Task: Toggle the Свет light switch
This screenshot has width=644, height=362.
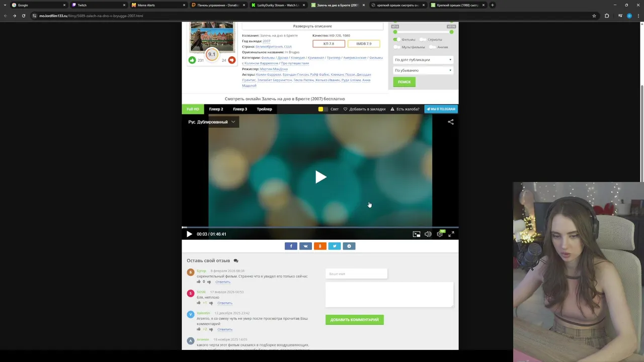Action: point(323,109)
